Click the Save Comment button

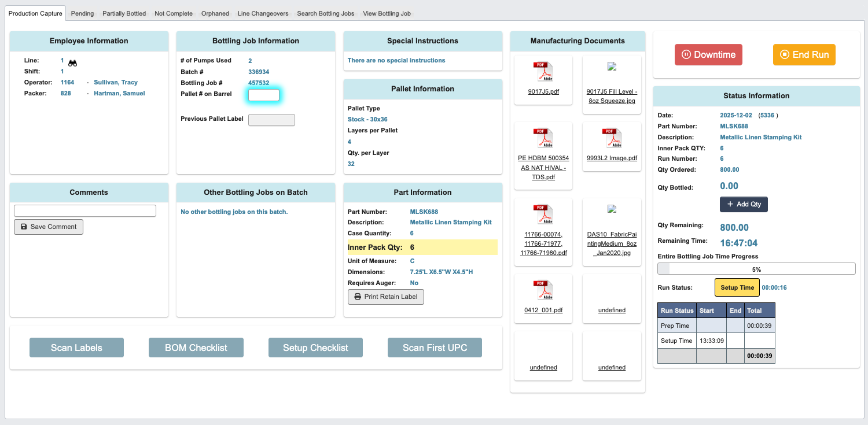[49, 227]
